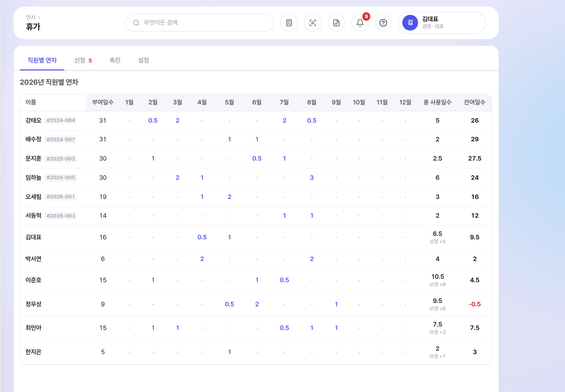Click 정우성's negative balance -0.5

tap(475, 304)
